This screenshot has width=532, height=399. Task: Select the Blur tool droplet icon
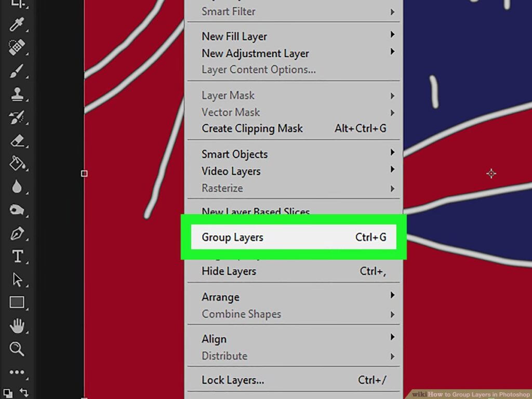(x=17, y=187)
